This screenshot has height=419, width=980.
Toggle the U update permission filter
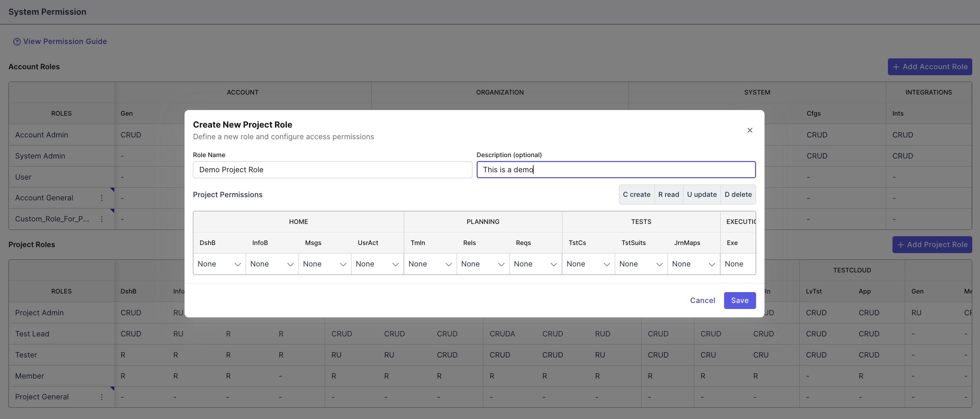pos(702,194)
